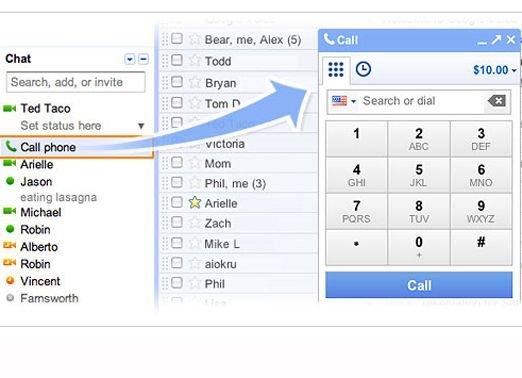Check the box next to Todd
The image size is (522, 378).
pyautogui.click(x=177, y=60)
